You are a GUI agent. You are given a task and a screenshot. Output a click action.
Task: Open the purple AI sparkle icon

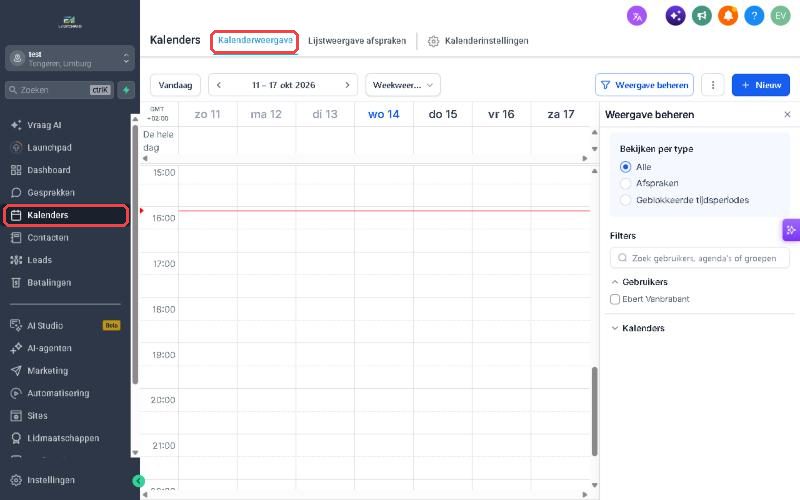tap(675, 16)
